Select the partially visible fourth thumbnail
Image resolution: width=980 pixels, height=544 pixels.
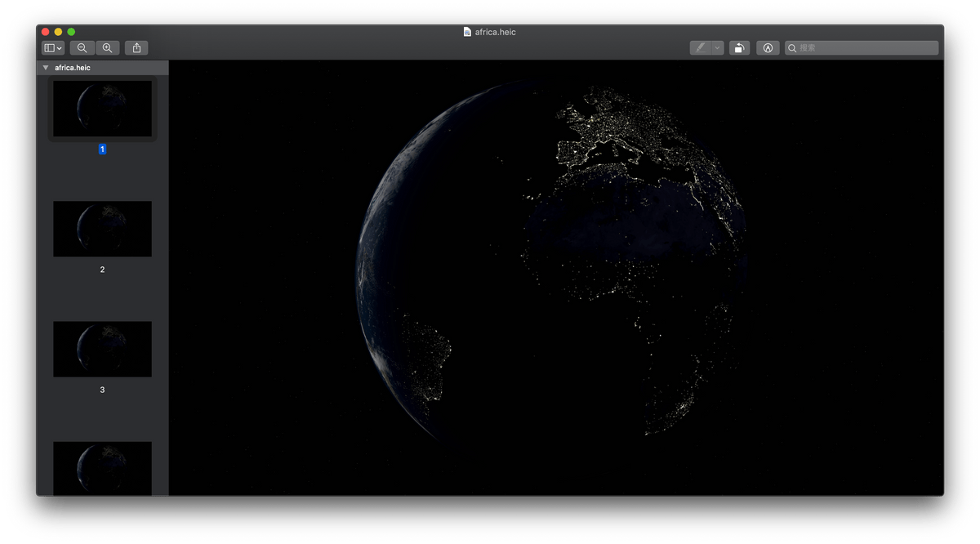(x=102, y=468)
